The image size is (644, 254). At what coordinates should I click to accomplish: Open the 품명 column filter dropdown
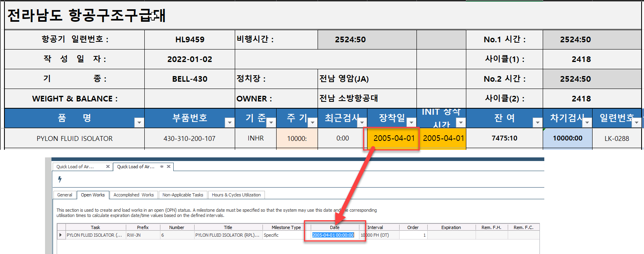[139, 122]
